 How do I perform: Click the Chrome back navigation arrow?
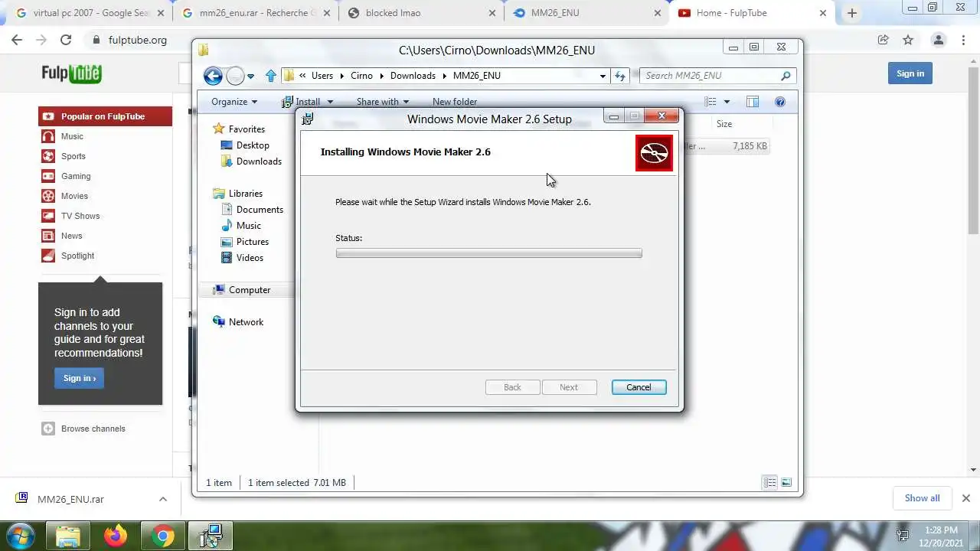pyautogui.click(x=17, y=40)
